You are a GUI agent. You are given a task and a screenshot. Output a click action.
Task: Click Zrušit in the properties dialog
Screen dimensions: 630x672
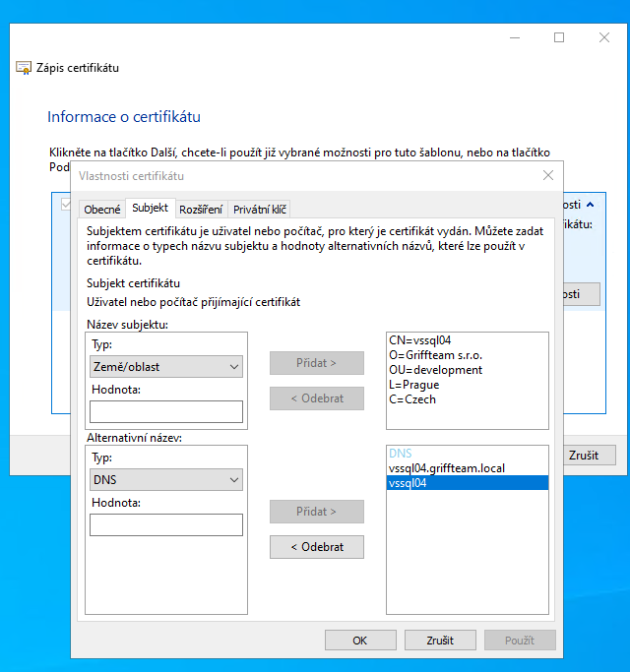(440, 641)
